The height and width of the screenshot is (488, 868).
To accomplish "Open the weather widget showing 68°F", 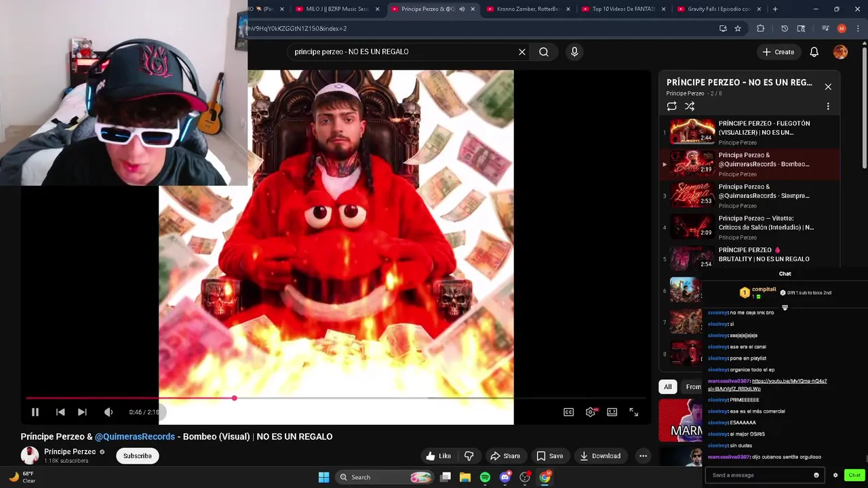I will 22,477.
